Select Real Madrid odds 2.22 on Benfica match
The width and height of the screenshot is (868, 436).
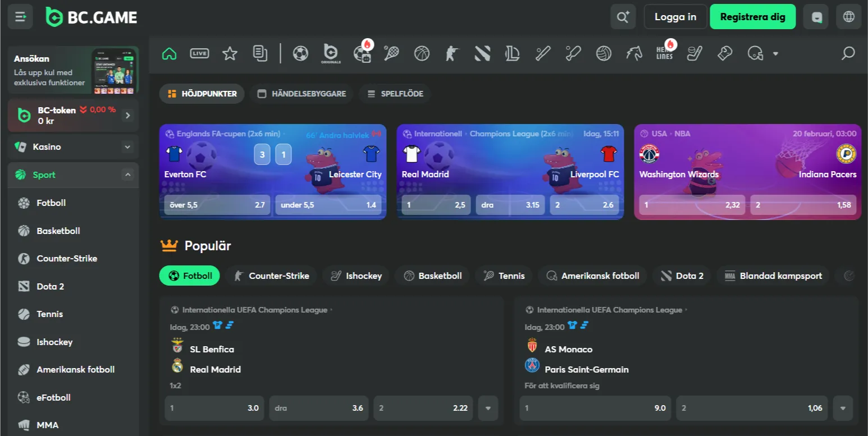(x=423, y=409)
